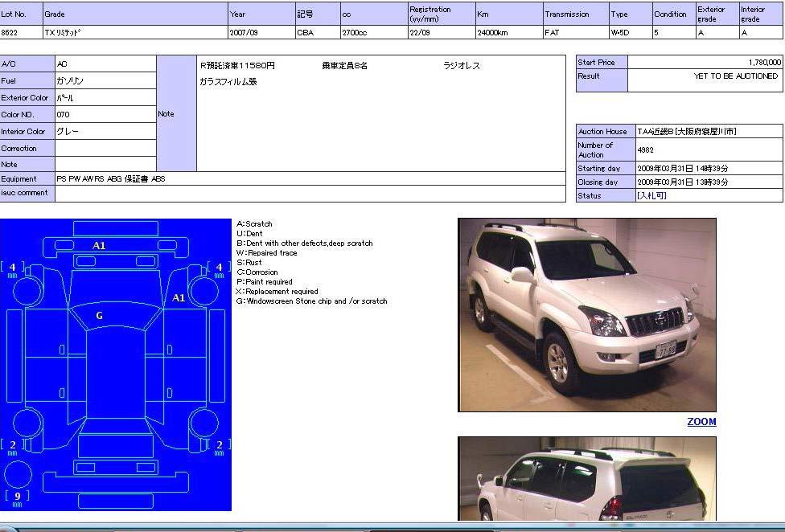Select the 記号 value CBA
The height and width of the screenshot is (532, 785).
(306, 32)
